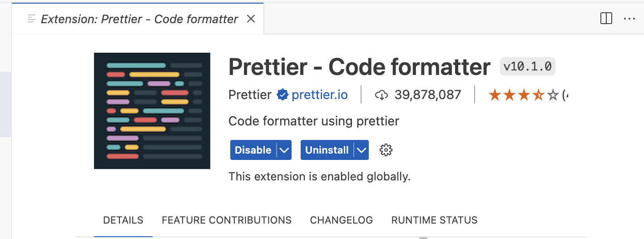Open the Feature Contributions tab
The width and height of the screenshot is (644, 239).
[227, 220]
